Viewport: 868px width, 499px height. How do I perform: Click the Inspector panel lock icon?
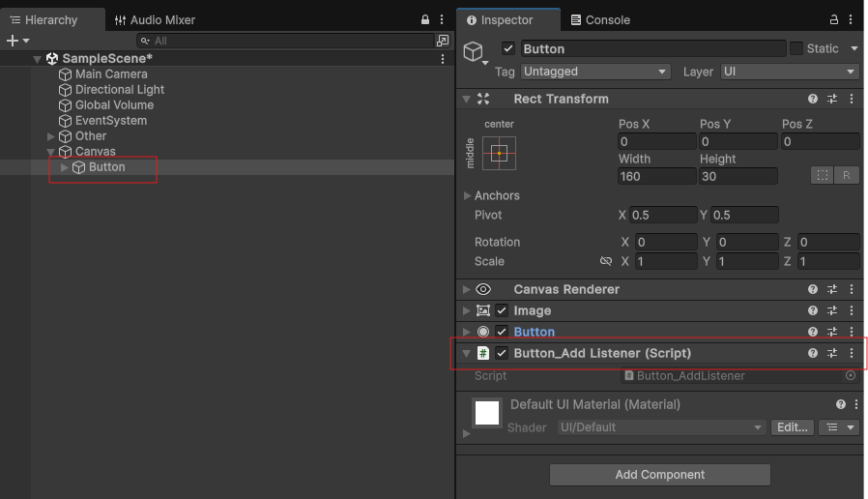(x=833, y=20)
